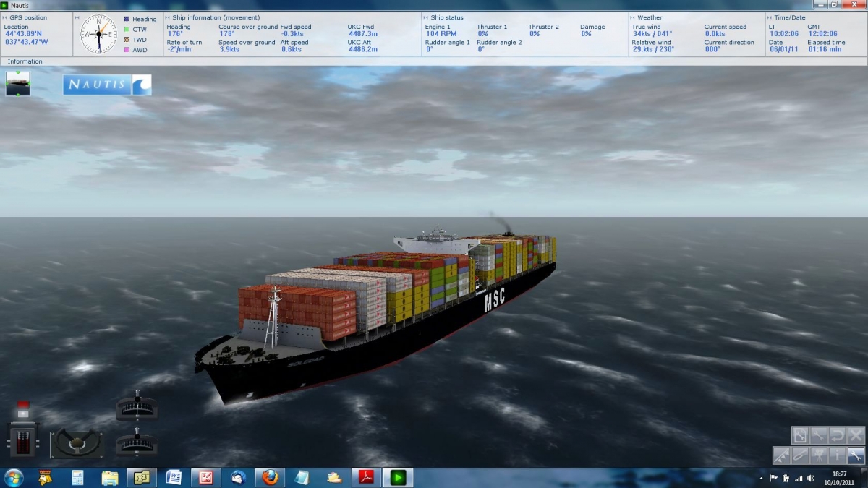This screenshot has height=488, width=868.
Task: Click the X cancel icon in tool panel
Action: [x=856, y=435]
